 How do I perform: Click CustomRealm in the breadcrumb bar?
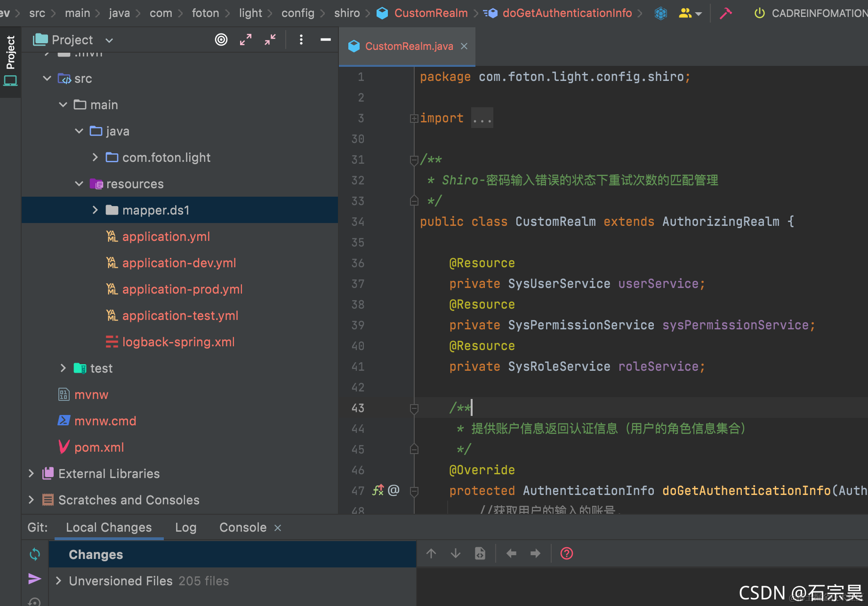pyautogui.click(x=431, y=13)
